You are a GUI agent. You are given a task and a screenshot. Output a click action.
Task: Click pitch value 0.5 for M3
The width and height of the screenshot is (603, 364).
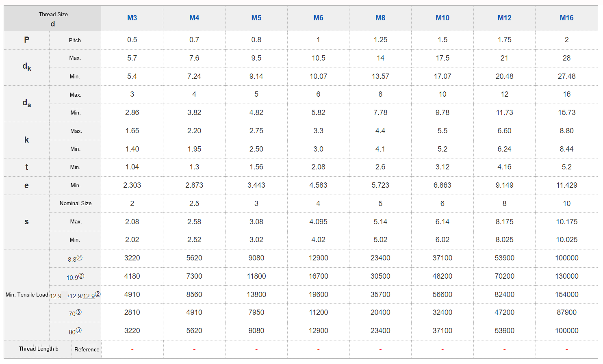(132, 40)
